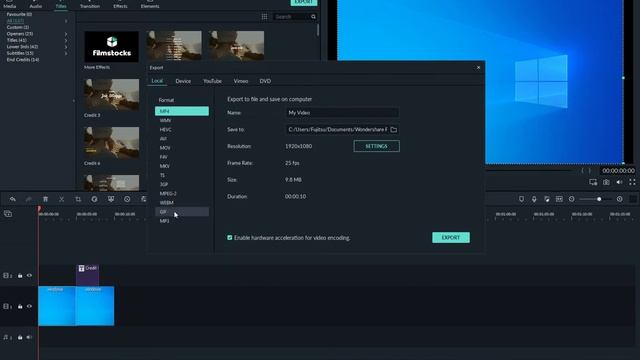Image resolution: width=640 pixels, height=360 pixels.
Task: Hide video track 2 with eye icon
Action: tap(29, 276)
